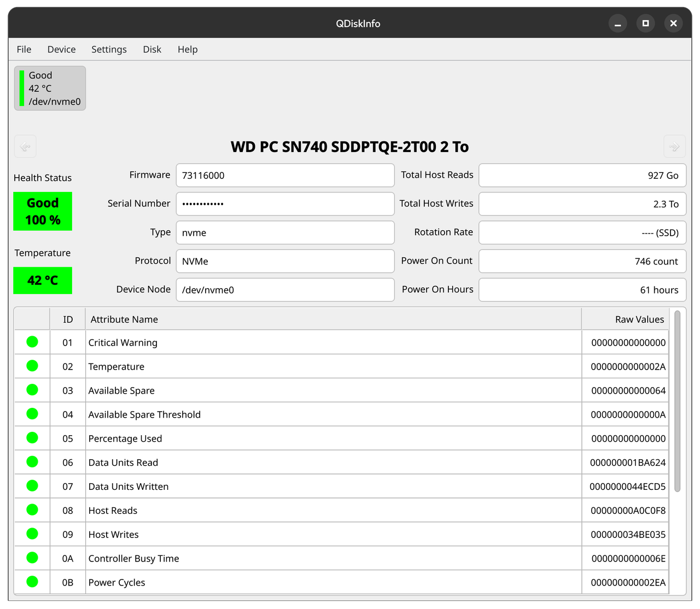700x609 pixels.
Task: Open the Disk menu
Action: click(x=152, y=49)
